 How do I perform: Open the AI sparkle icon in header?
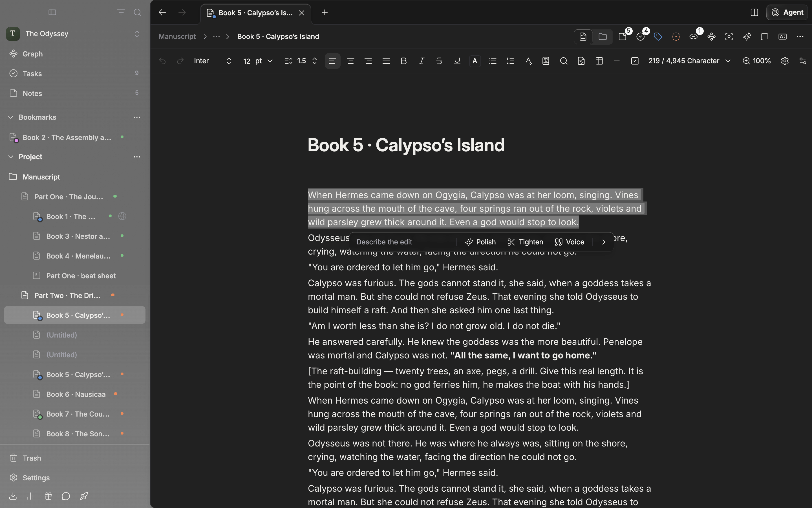(x=747, y=37)
